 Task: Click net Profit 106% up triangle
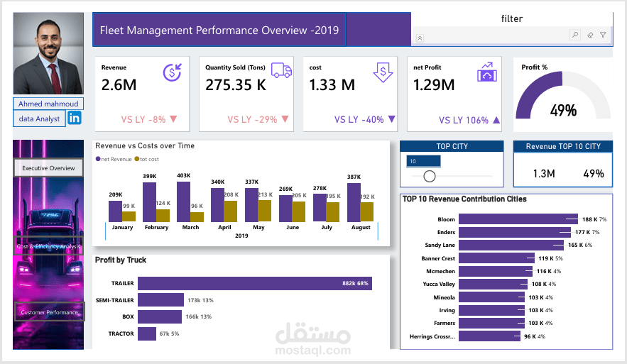(x=496, y=119)
